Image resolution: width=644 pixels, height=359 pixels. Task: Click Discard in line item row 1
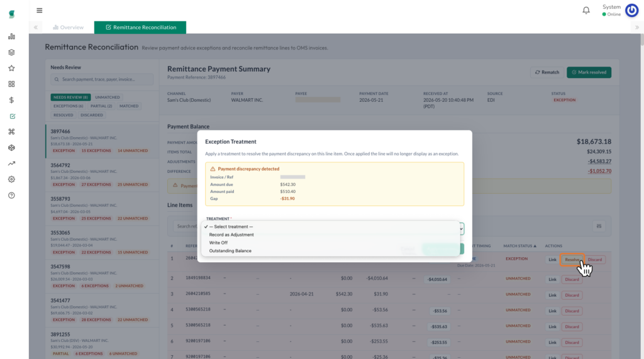pyautogui.click(x=595, y=260)
